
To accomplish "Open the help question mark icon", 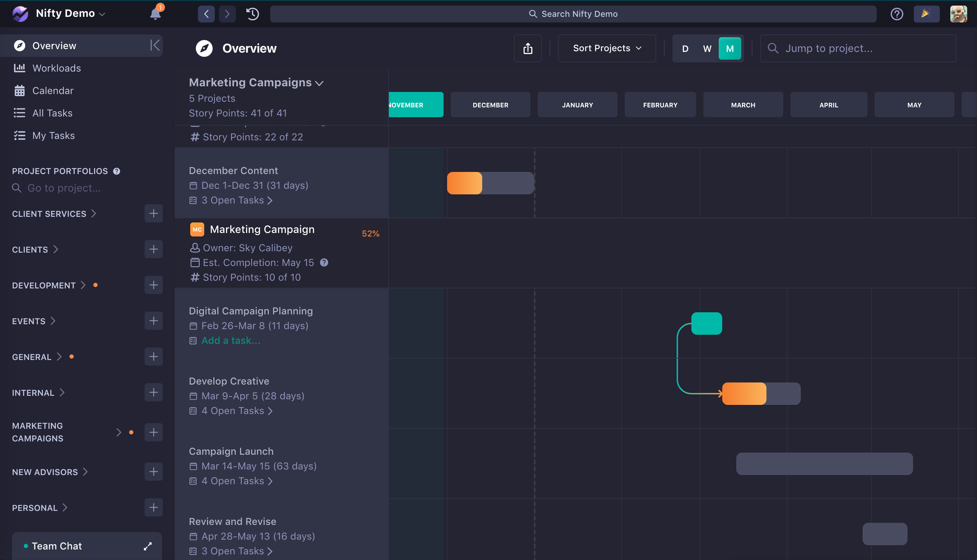I will point(897,14).
